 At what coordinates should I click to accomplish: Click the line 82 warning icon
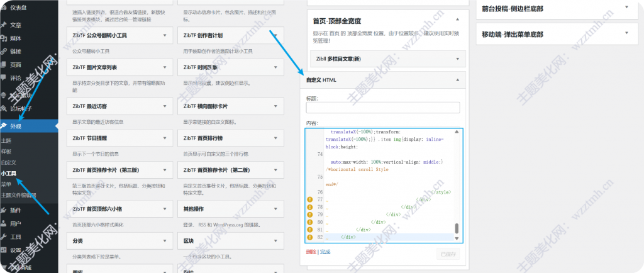point(310,237)
